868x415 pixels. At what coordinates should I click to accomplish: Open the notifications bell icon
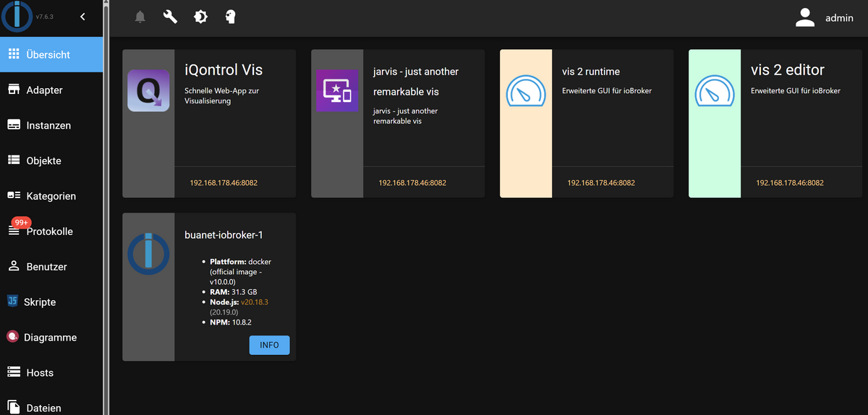(x=140, y=17)
